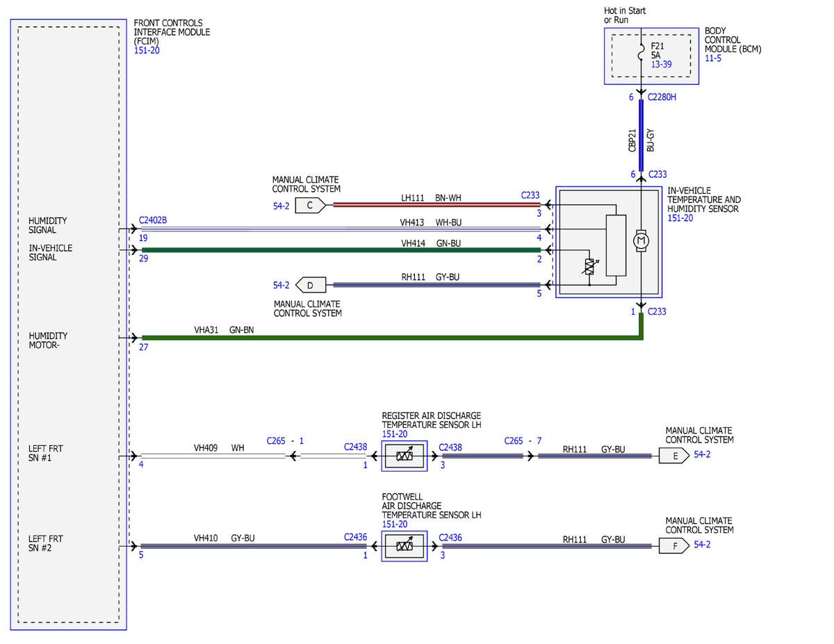Image resolution: width=834 pixels, height=644 pixels.
Task: Click C2436 connector label at pin 1
Action: (355, 537)
